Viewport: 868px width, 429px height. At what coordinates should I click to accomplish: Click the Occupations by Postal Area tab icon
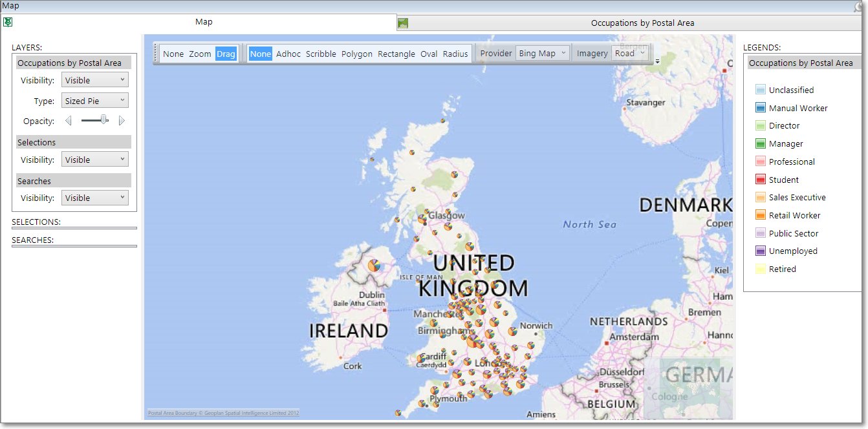403,23
